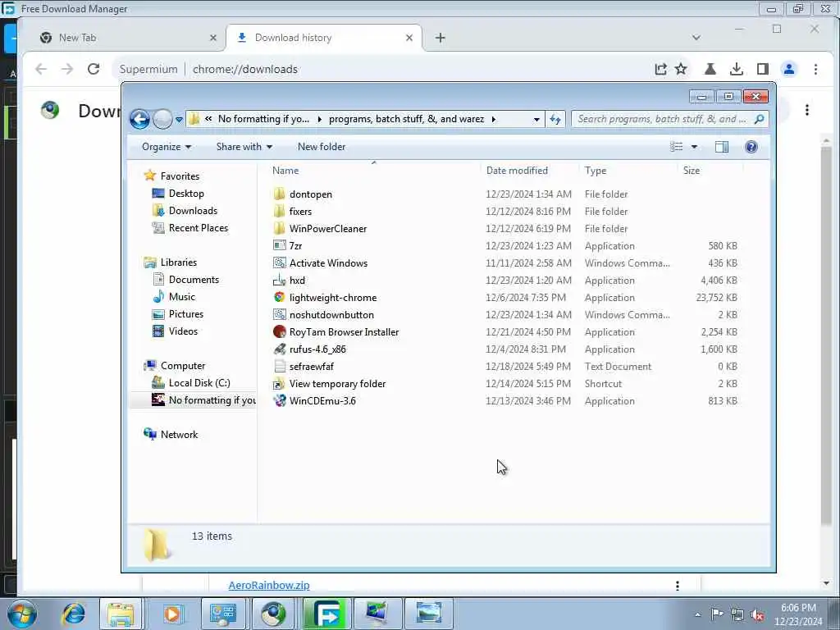Open Favorites in navigation pane
This screenshot has width=840, height=630.
coord(180,176)
